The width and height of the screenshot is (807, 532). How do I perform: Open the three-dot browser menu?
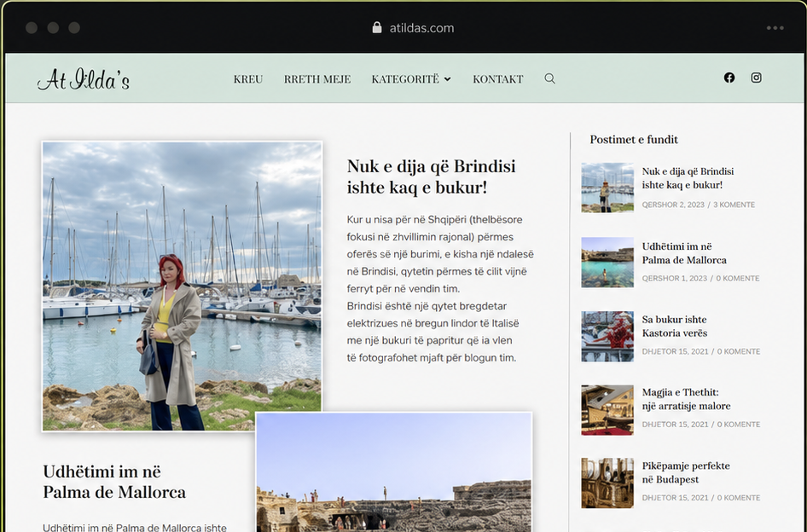(x=775, y=28)
